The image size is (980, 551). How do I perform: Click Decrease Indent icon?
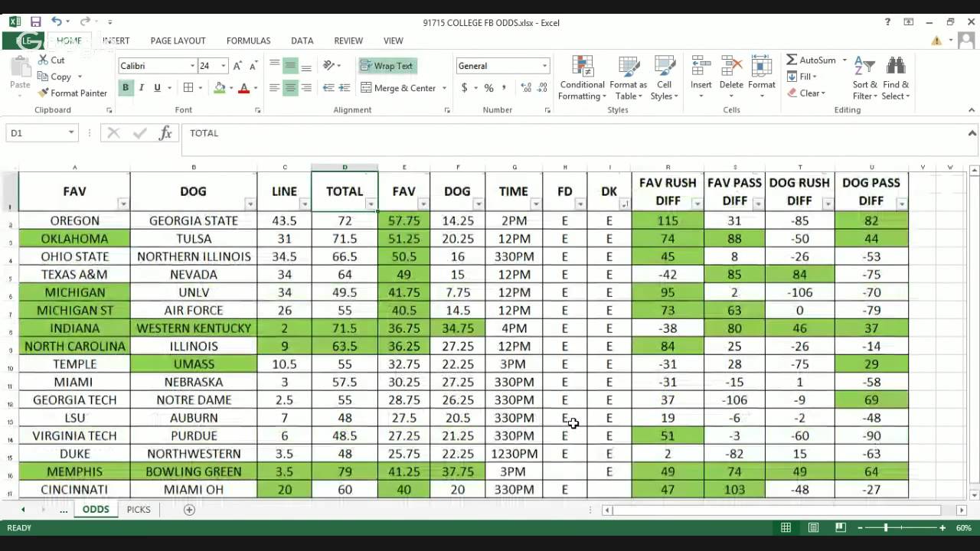pos(328,88)
